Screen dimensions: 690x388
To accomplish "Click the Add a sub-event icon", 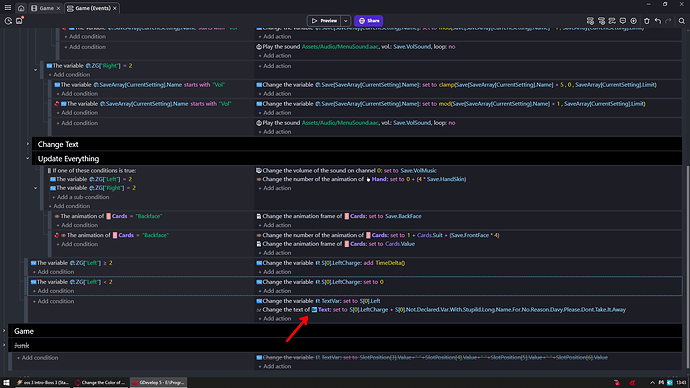I will click(x=601, y=21).
